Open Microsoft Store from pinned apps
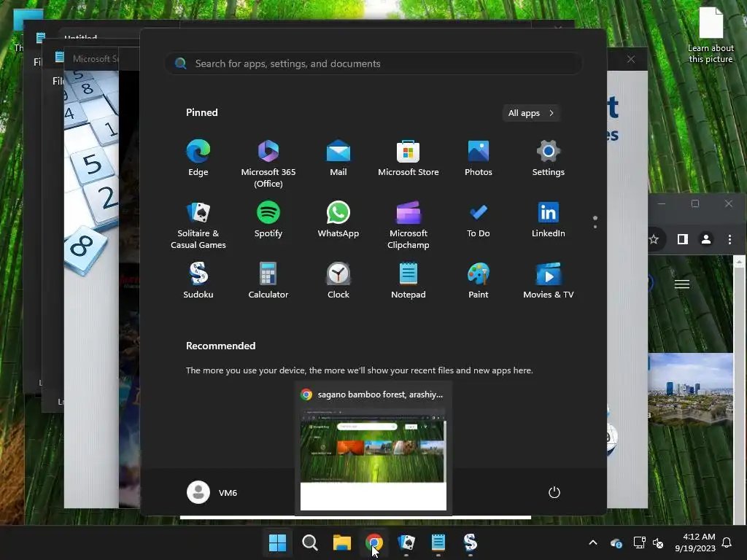The height and width of the screenshot is (560, 747). point(409,158)
